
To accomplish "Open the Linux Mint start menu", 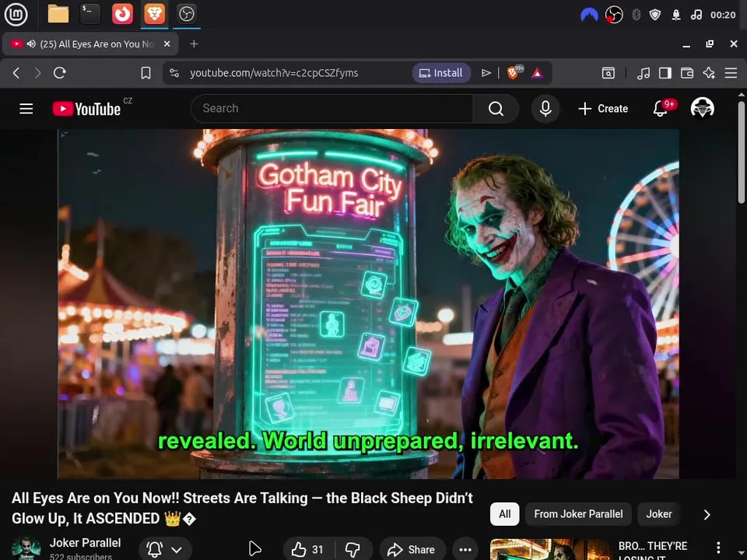I will [16, 14].
